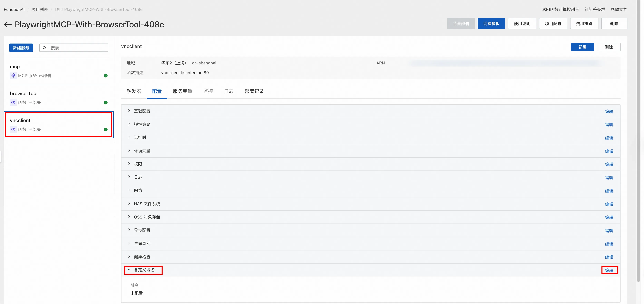Click the function icon next to browserTool
644x304 pixels.
click(x=13, y=102)
